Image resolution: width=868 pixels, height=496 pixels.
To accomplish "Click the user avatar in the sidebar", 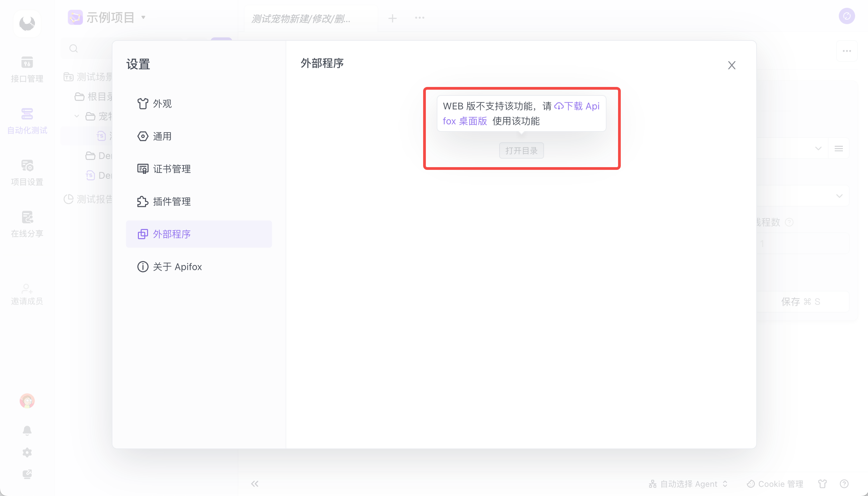I will tap(27, 401).
